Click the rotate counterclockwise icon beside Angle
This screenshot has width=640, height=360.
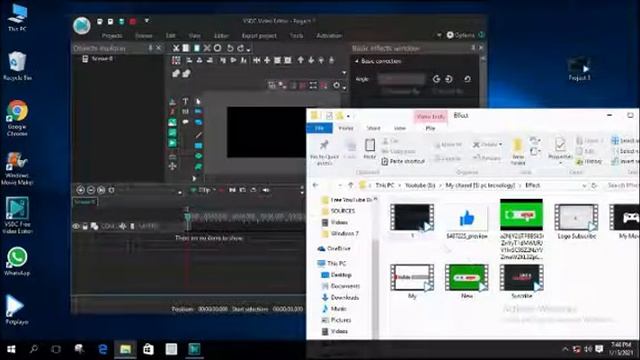tap(436, 79)
